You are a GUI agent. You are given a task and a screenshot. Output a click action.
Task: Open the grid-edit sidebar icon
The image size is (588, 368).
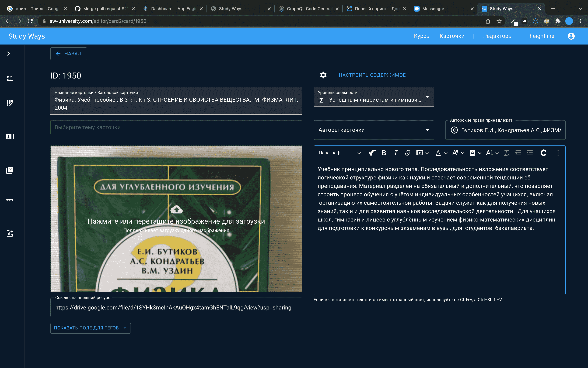tap(10, 103)
